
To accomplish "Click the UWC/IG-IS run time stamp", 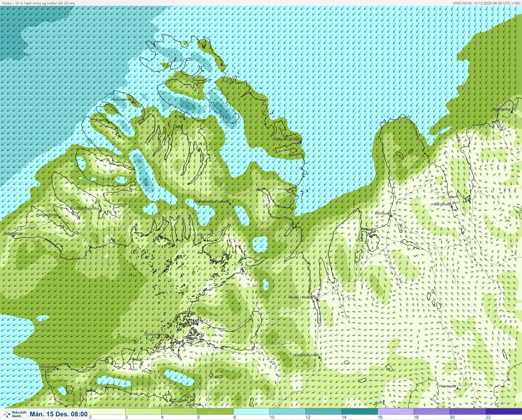I will click(487, 3).
